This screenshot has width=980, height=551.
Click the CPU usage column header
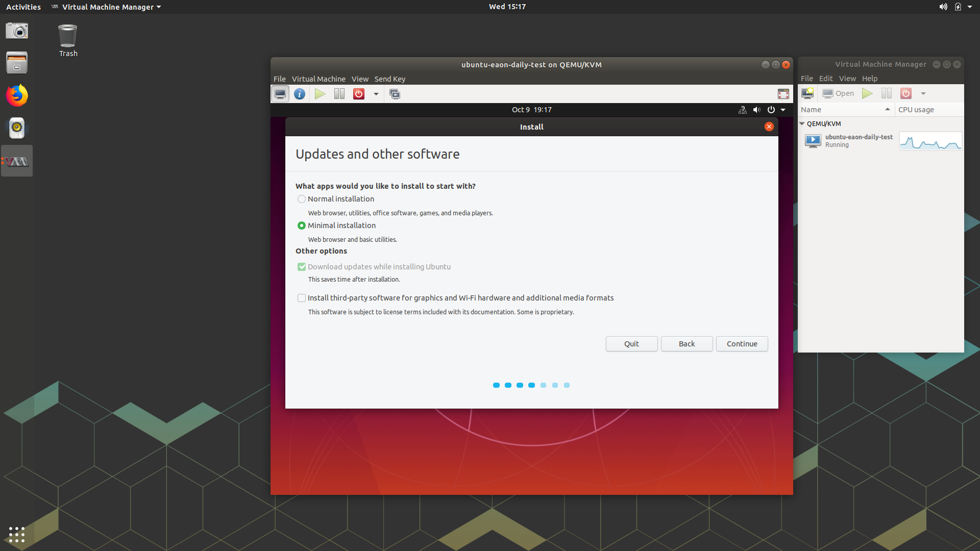[929, 110]
